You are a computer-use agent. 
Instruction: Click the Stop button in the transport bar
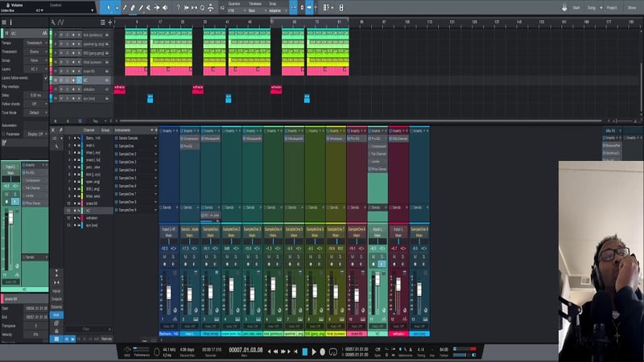pos(304,351)
